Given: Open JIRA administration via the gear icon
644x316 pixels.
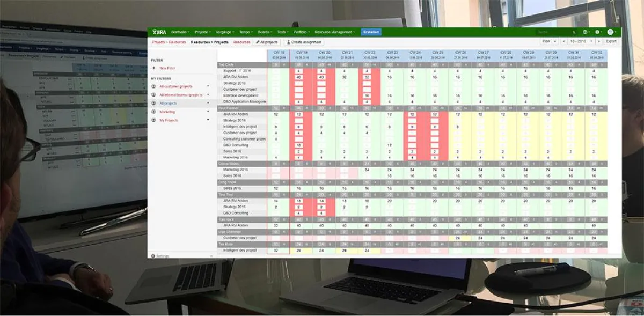Looking at the screenshot, I should (597, 32).
